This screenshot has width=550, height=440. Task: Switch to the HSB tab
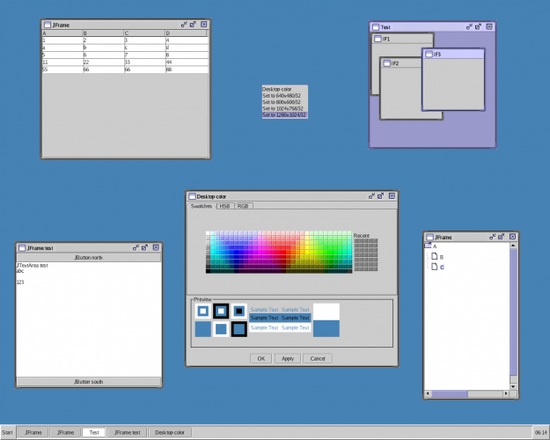click(x=224, y=206)
